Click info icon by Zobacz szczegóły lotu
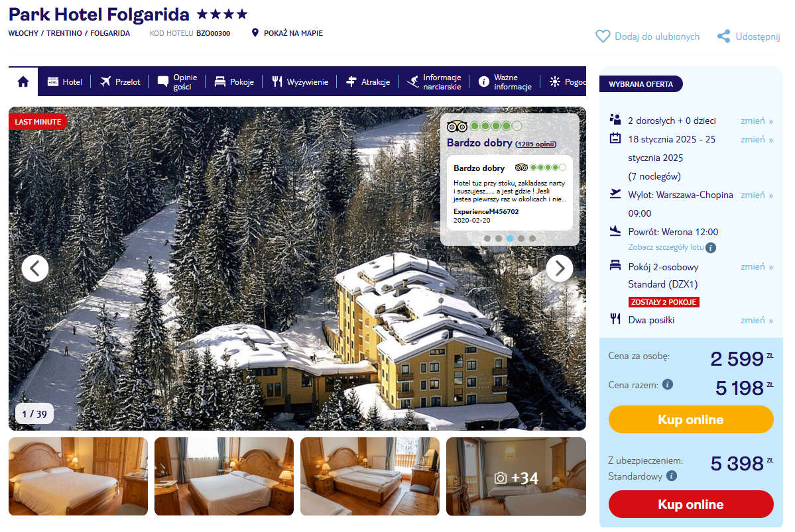Viewport: 795px width, 532px height. 711,248
